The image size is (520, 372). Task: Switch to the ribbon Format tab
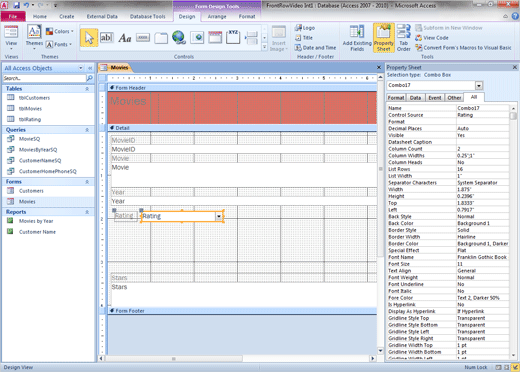pyautogui.click(x=247, y=16)
